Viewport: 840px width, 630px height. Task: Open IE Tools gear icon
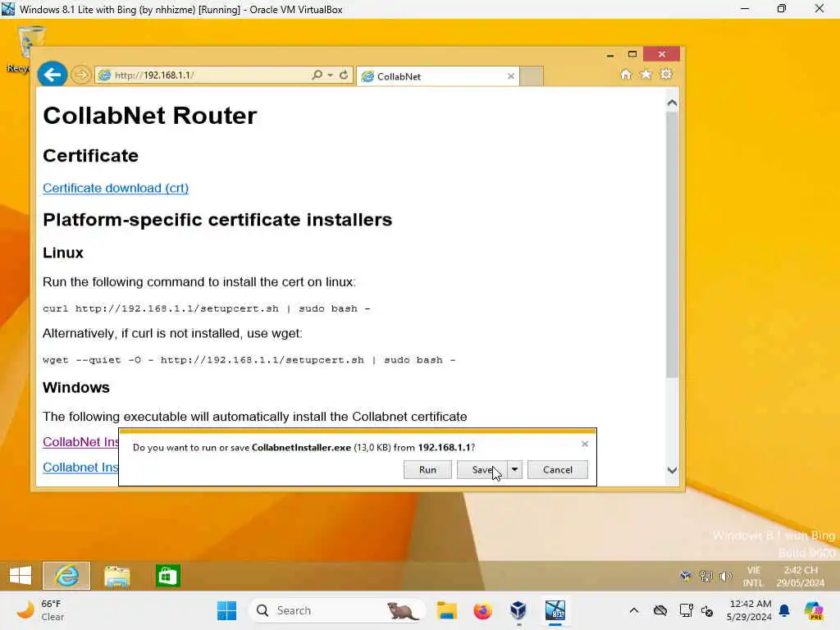tap(666, 75)
